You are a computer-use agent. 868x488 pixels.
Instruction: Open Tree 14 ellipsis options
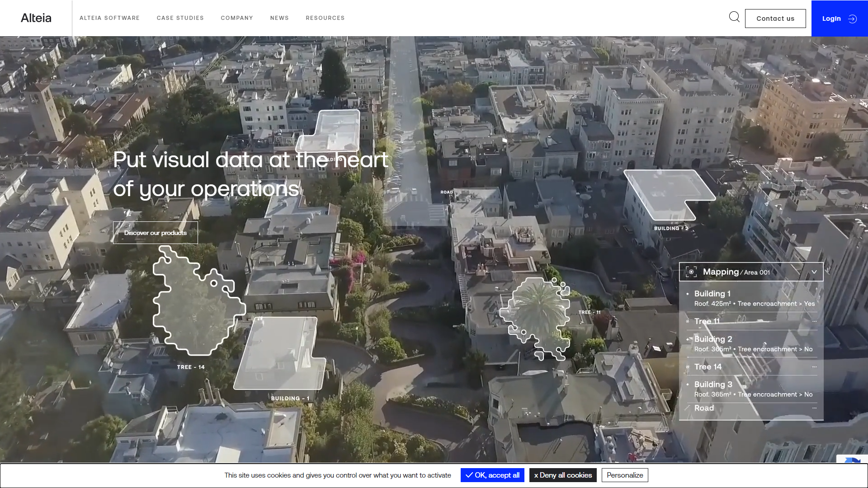click(x=814, y=367)
